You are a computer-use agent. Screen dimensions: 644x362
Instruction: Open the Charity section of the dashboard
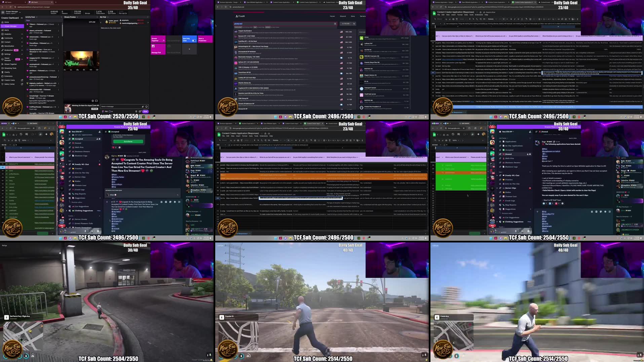(7, 72)
